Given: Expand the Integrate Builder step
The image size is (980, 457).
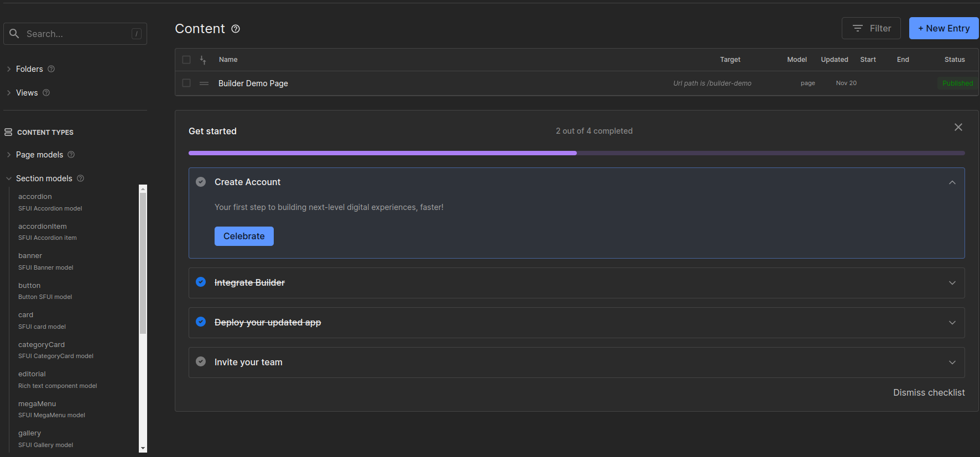Looking at the screenshot, I should tap(952, 283).
